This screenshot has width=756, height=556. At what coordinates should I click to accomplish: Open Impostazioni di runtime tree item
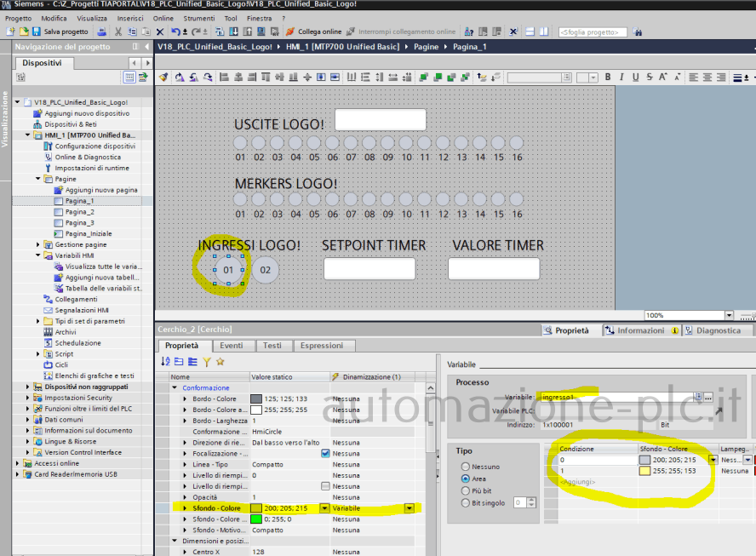coord(92,168)
